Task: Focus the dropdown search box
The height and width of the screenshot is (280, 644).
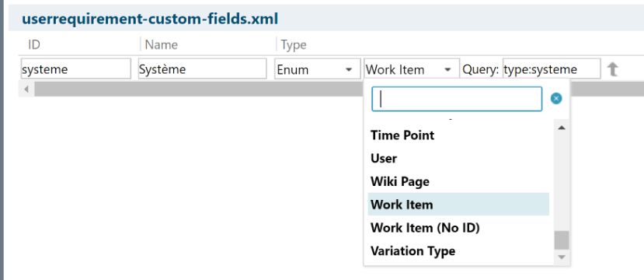Action: (x=457, y=99)
